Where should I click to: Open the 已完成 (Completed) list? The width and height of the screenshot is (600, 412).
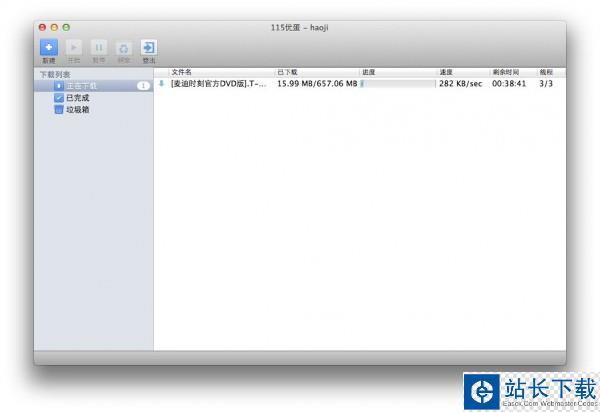pos(78,98)
